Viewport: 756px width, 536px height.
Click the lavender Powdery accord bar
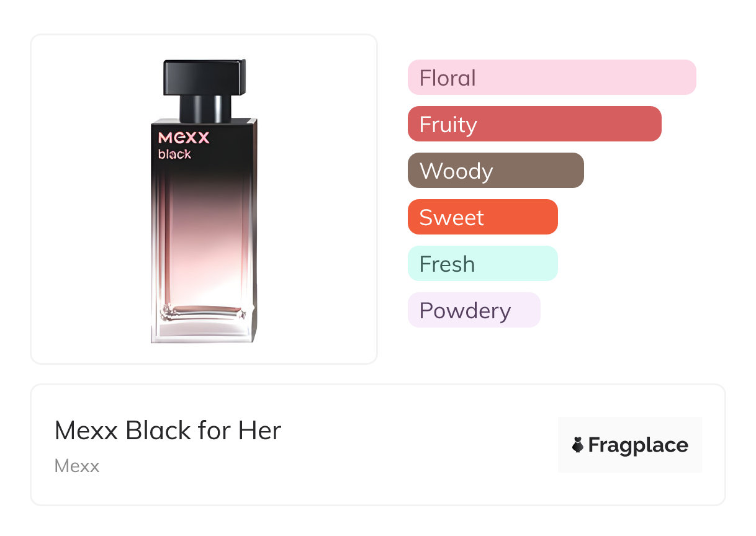pos(474,310)
